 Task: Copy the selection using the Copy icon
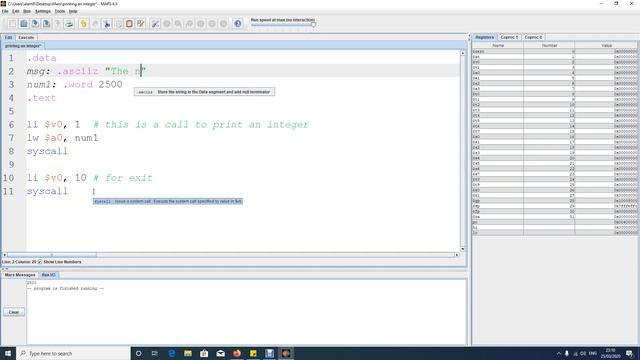(x=118, y=24)
